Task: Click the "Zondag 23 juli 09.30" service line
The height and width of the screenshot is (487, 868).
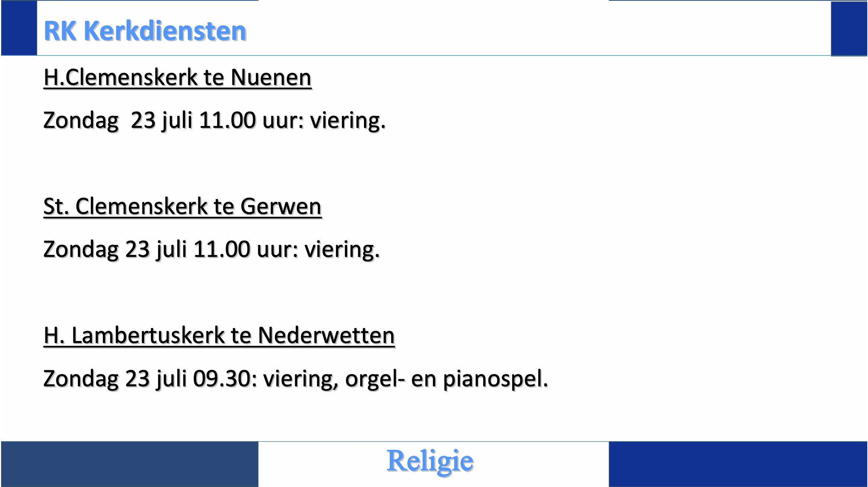Action: [295, 378]
